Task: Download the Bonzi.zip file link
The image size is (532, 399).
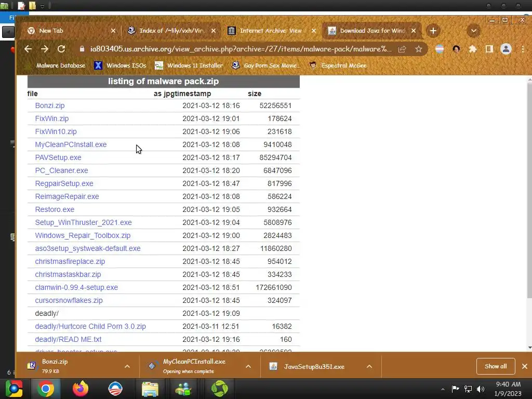Action: [50, 105]
